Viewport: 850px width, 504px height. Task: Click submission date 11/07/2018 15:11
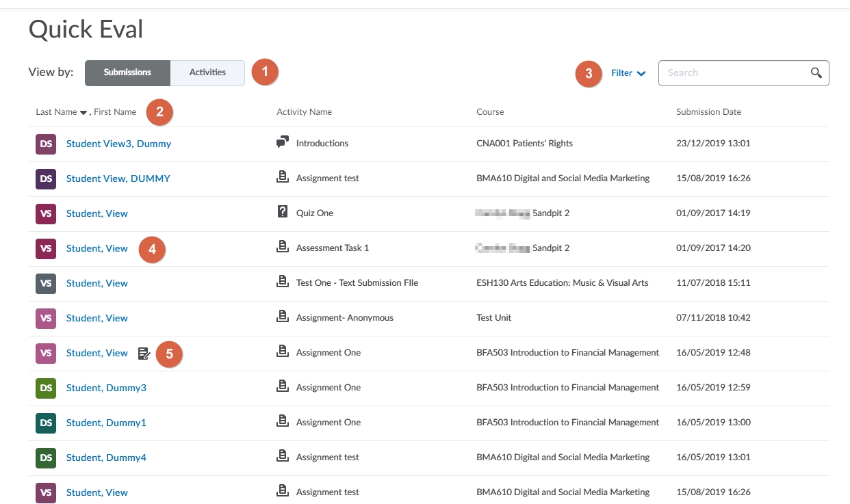(x=713, y=283)
